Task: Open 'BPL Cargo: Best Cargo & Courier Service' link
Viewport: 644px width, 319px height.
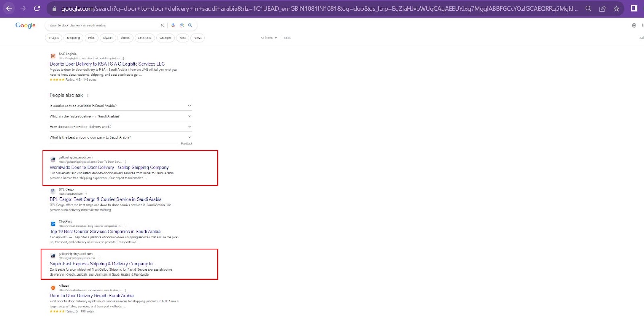Action: pyautogui.click(x=105, y=199)
